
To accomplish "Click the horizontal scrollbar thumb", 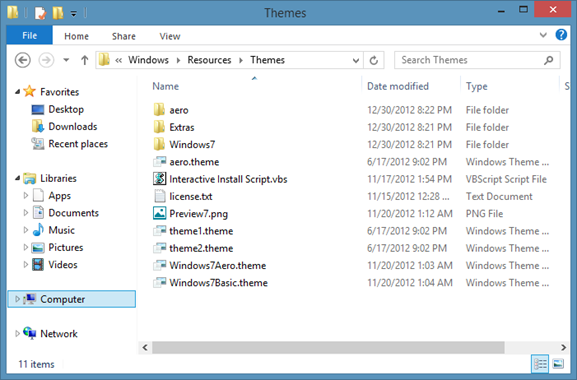I will pos(328,347).
